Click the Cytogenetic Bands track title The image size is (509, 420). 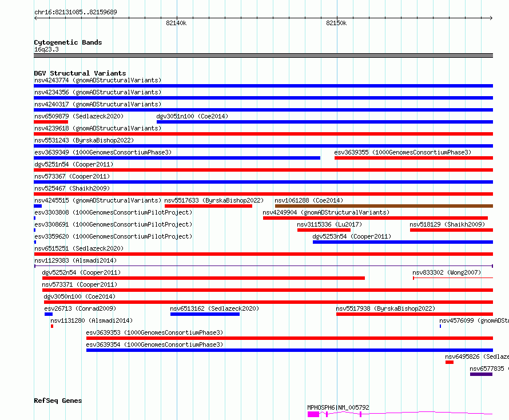pos(68,42)
